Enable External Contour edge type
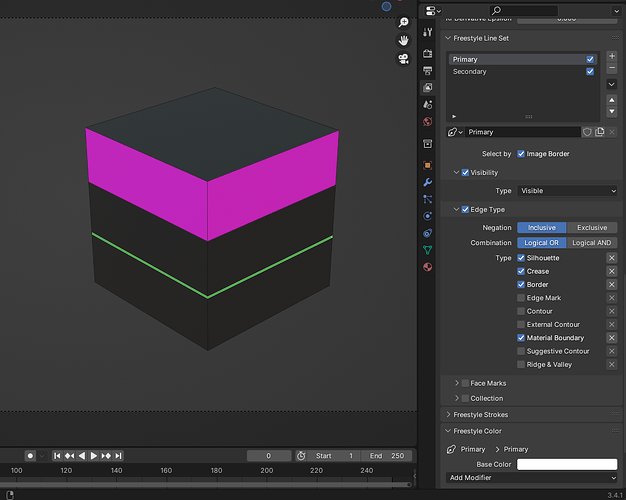This screenshot has width=626, height=500. [x=521, y=325]
